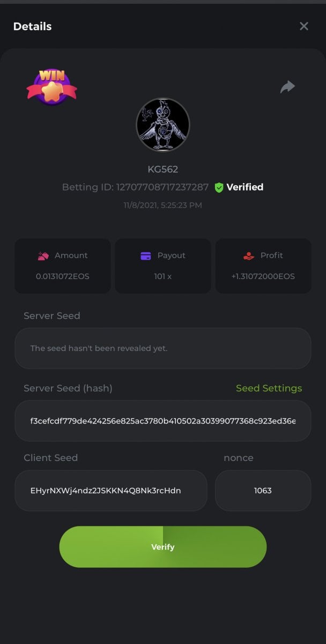Click the WIN star badge
The height and width of the screenshot is (644, 326).
point(51,87)
